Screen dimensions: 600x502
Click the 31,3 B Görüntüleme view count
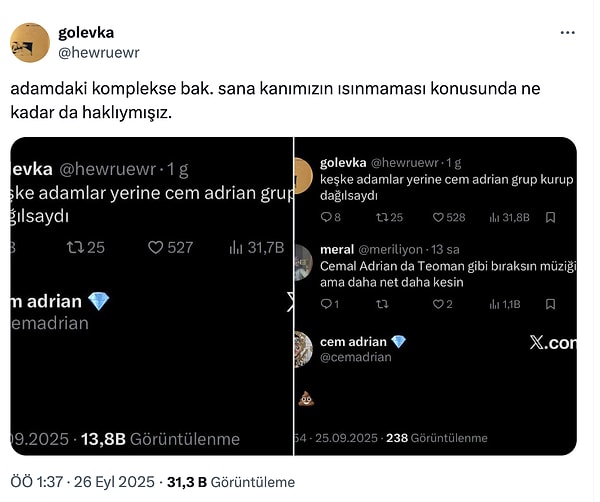tap(231, 482)
